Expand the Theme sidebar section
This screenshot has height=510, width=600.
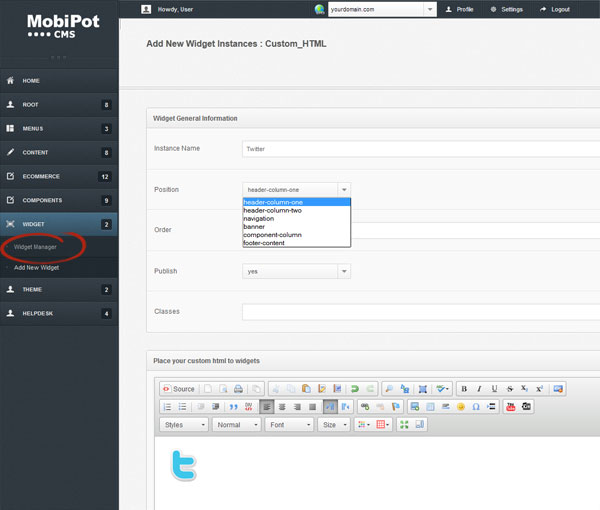click(59, 290)
